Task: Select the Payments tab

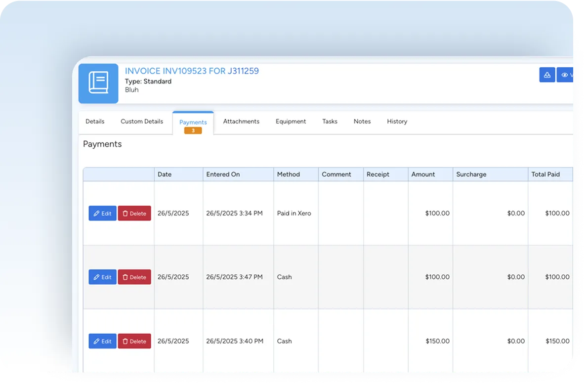Action: click(x=193, y=122)
